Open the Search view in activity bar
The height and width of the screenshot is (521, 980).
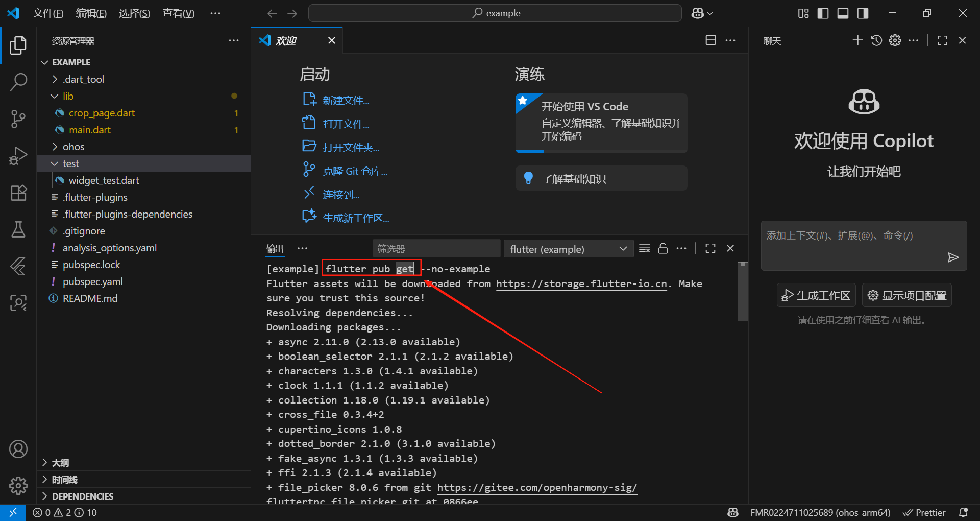tap(18, 82)
